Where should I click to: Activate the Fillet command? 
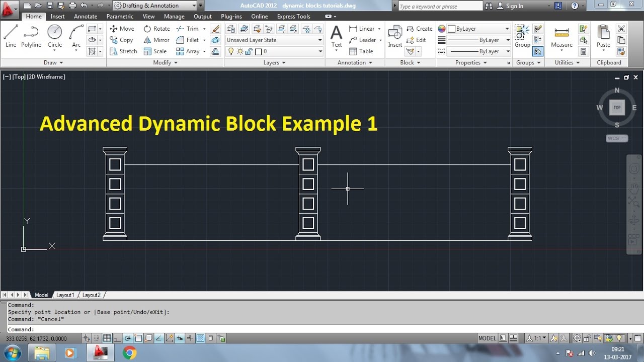tap(188, 40)
